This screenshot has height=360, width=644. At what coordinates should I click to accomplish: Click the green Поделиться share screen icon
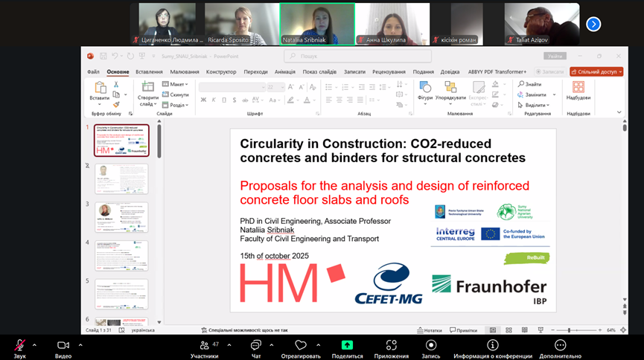pos(347,345)
